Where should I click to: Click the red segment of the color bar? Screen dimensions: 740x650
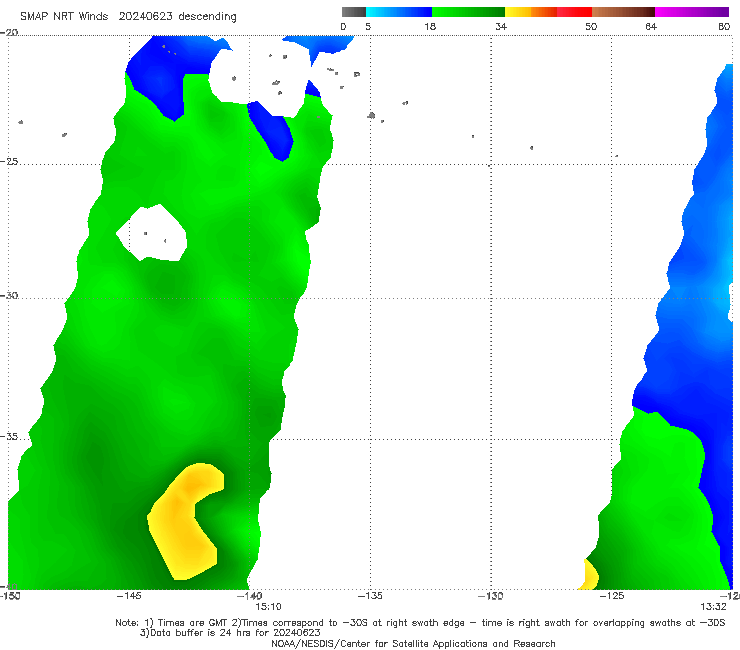click(x=574, y=12)
